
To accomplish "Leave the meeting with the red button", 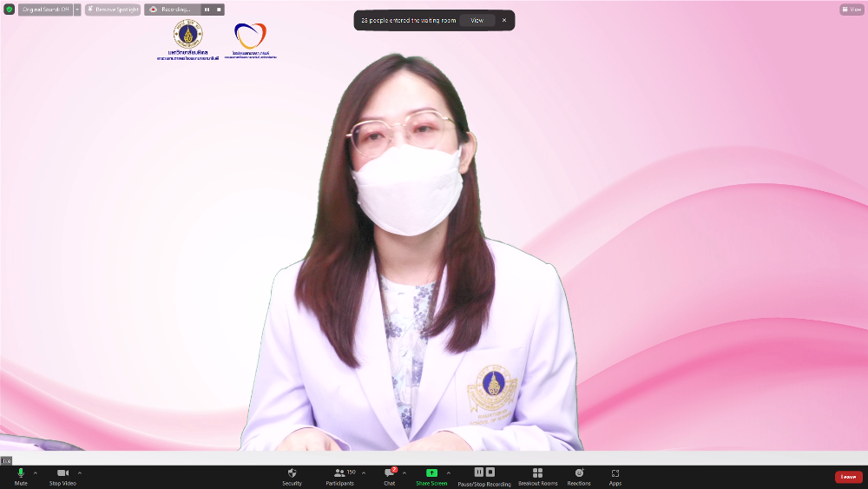I will 848,477.
